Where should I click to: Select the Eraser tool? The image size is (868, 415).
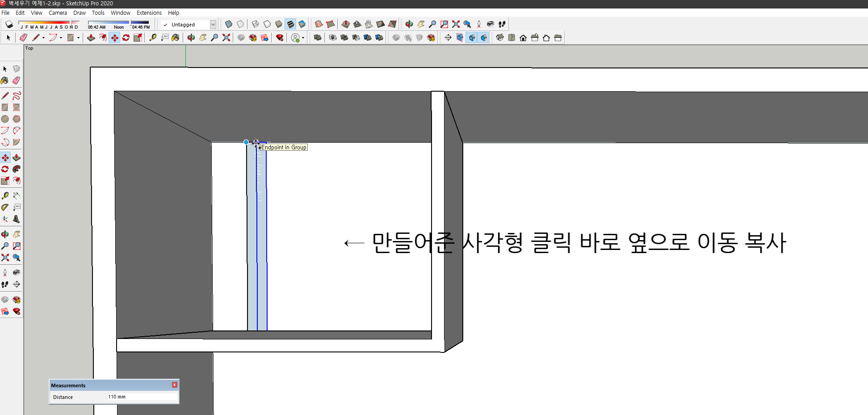click(17, 80)
